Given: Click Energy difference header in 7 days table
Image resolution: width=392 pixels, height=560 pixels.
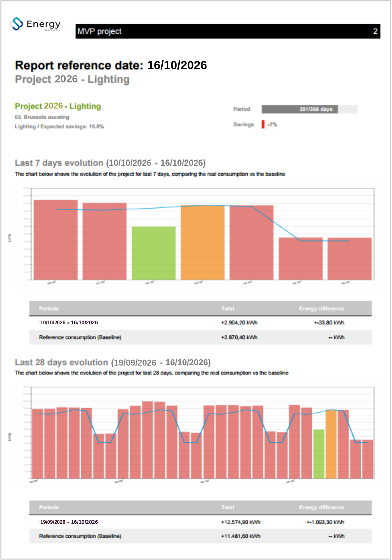Looking at the screenshot, I should pos(322,309).
